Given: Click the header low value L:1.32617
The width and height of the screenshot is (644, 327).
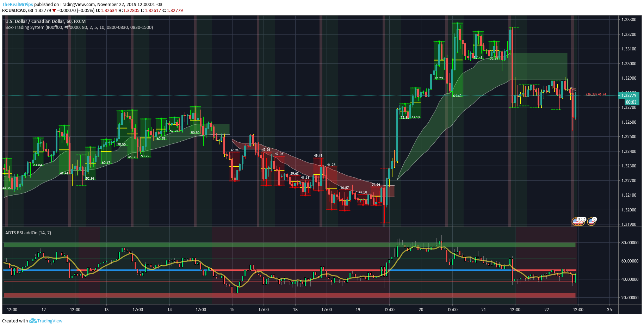Looking at the screenshot, I should point(151,11).
